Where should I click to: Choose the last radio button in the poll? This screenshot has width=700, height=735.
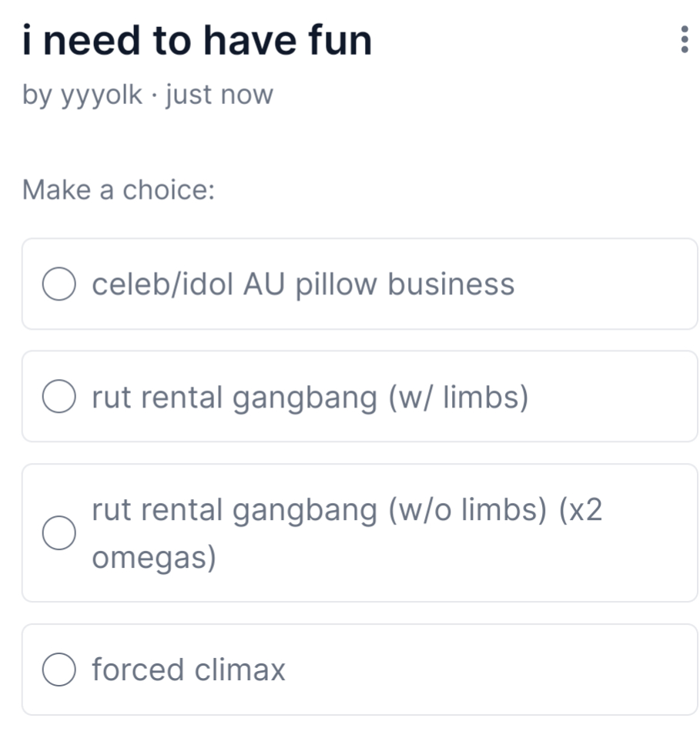(59, 670)
